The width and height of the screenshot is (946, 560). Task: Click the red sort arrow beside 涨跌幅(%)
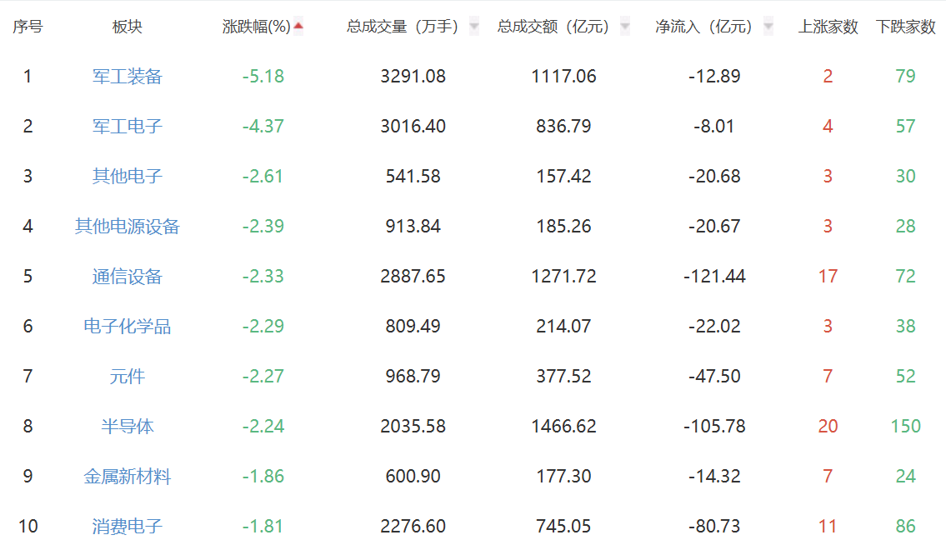tap(298, 26)
